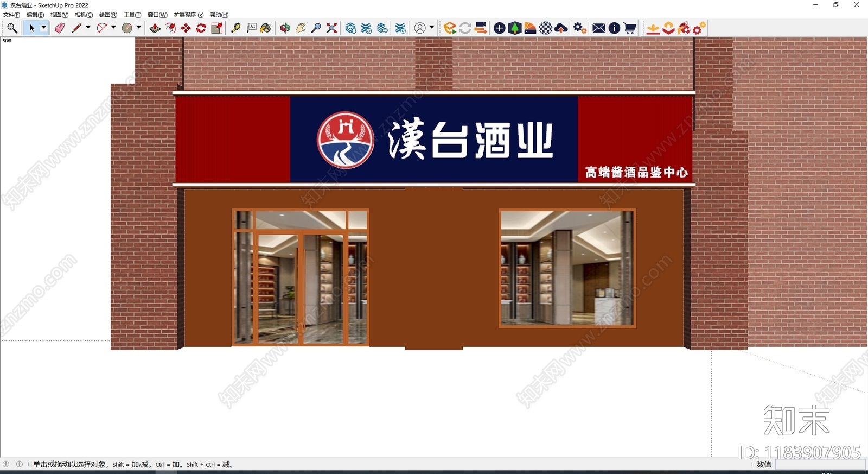This screenshot has height=474, width=868.
Task: Select the Text label tool
Action: (x=251, y=28)
